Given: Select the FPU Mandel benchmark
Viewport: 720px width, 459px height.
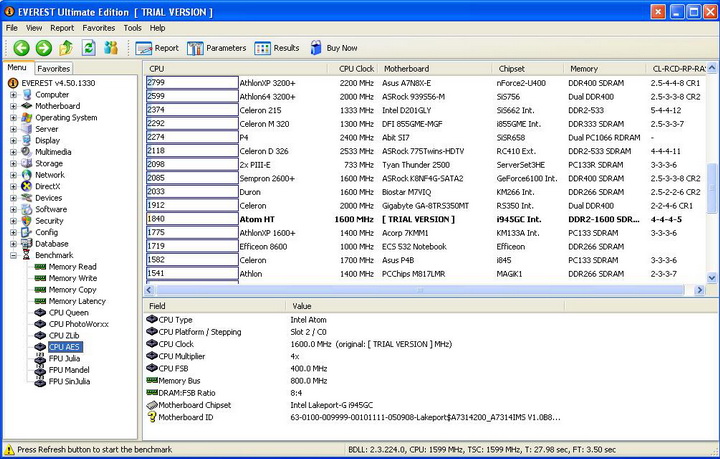Looking at the screenshot, I should click(x=69, y=370).
